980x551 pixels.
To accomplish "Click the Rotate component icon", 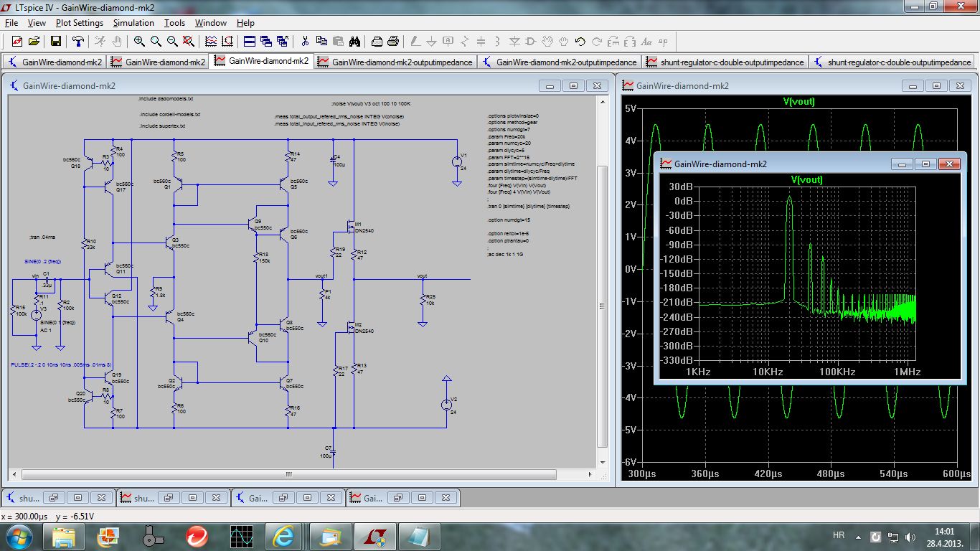I will 613,42.
